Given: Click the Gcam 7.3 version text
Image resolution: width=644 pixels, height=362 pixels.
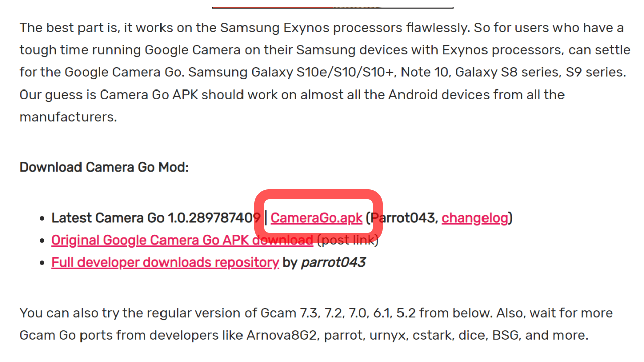Looking at the screenshot, I should pyautogui.click(x=289, y=313).
